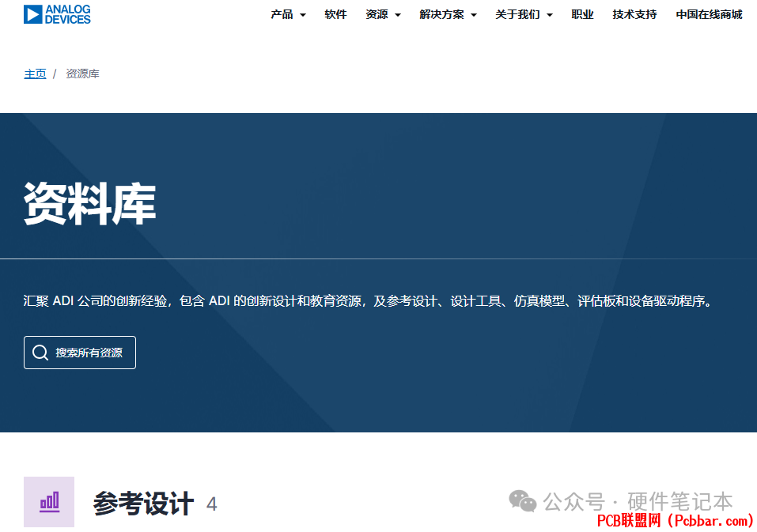
Task: Expand the 关于我们 dropdown arrow
Action: (x=550, y=15)
